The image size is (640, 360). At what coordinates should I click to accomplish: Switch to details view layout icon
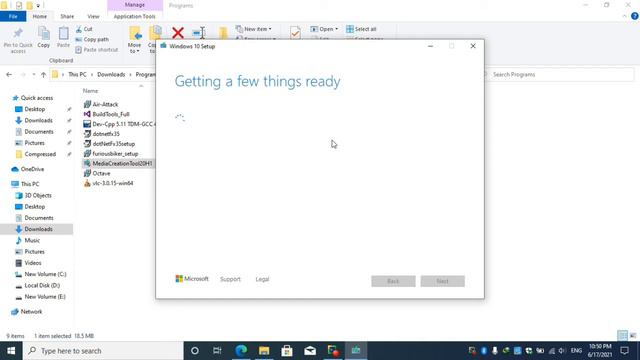(x=622, y=336)
